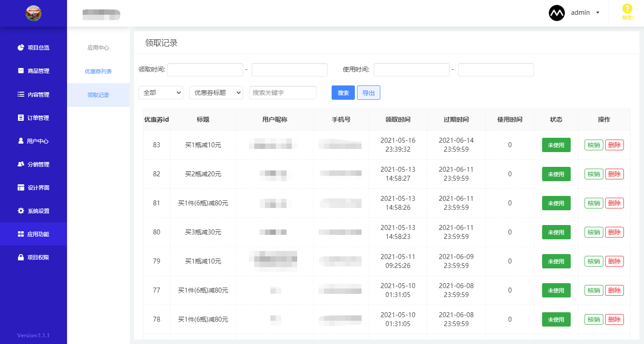Click 核销 for coupon 81

[594, 203]
